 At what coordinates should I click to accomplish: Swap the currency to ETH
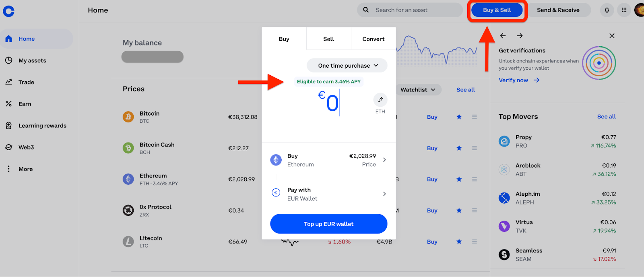click(x=380, y=100)
